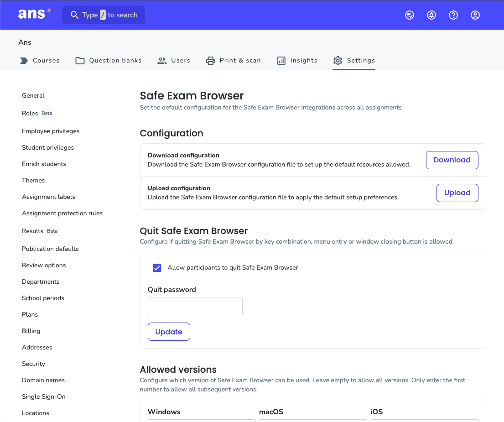
Task: Open Plans settings
Action: [x=30, y=314]
